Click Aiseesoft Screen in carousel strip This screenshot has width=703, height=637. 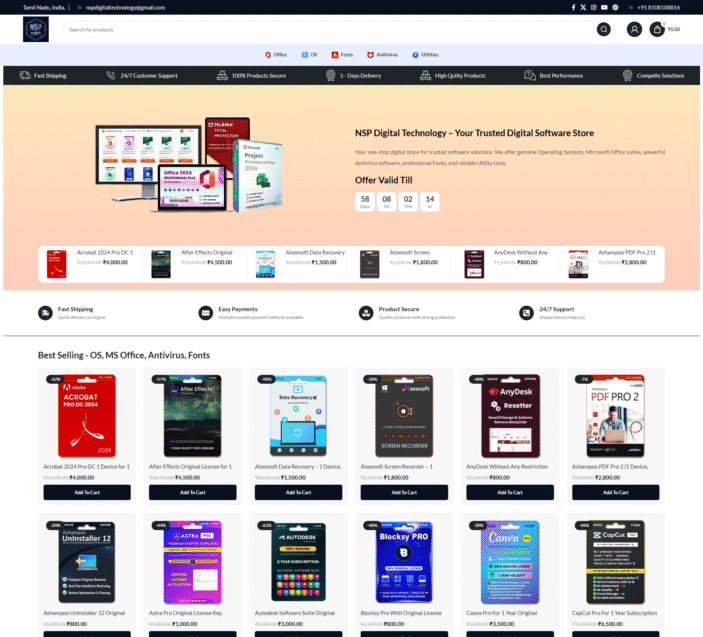coord(410,252)
